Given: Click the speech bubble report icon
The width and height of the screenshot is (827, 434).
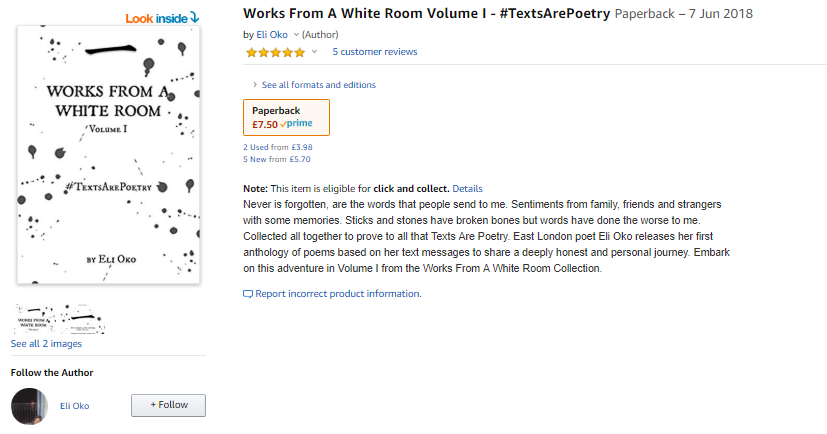Looking at the screenshot, I should pos(248,294).
